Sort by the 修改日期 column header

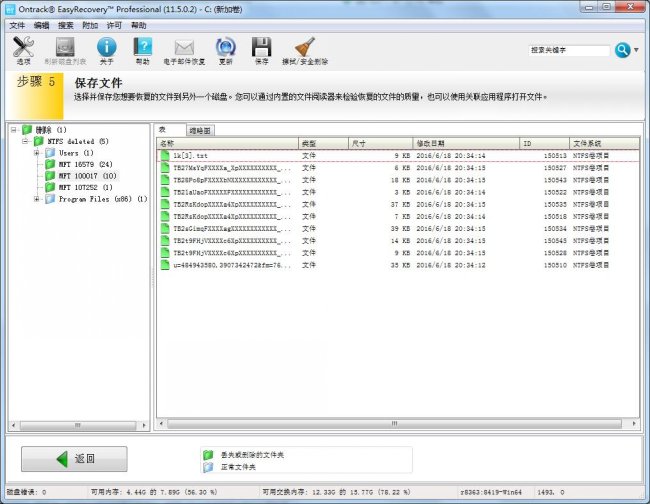pos(435,144)
